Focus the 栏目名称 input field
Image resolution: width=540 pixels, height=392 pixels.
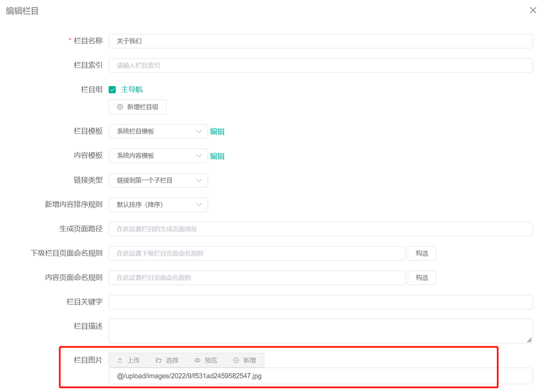click(320, 41)
